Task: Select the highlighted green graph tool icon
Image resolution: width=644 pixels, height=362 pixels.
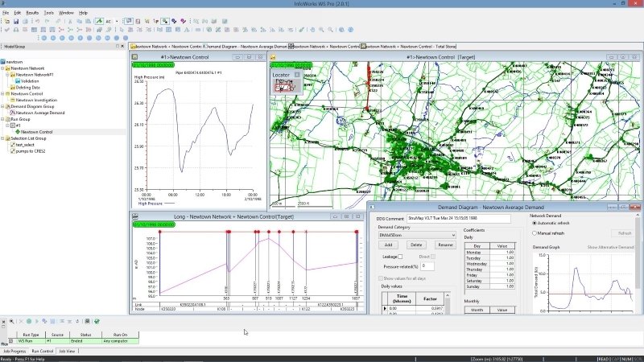Action: tap(99, 22)
